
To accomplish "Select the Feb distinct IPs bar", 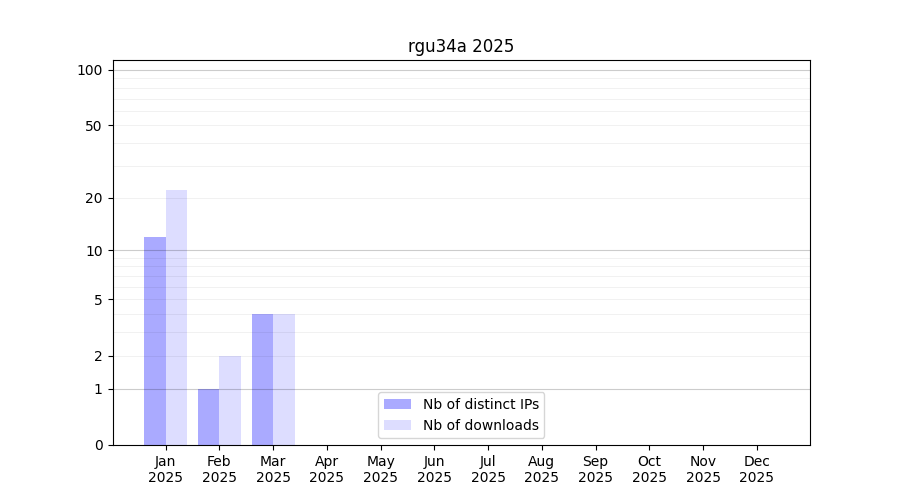I will 208,417.
